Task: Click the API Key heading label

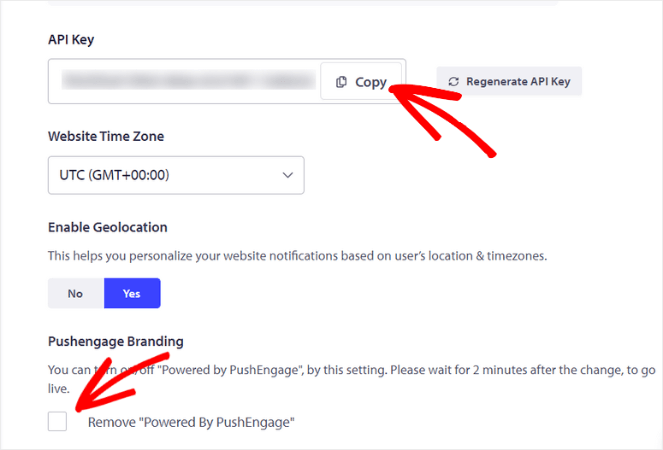Action: click(71, 39)
